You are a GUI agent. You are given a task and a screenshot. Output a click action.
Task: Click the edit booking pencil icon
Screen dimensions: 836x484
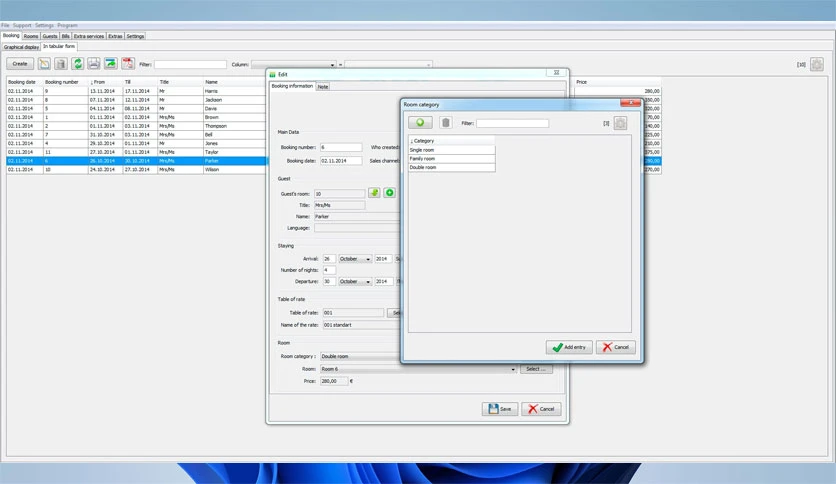click(x=44, y=64)
